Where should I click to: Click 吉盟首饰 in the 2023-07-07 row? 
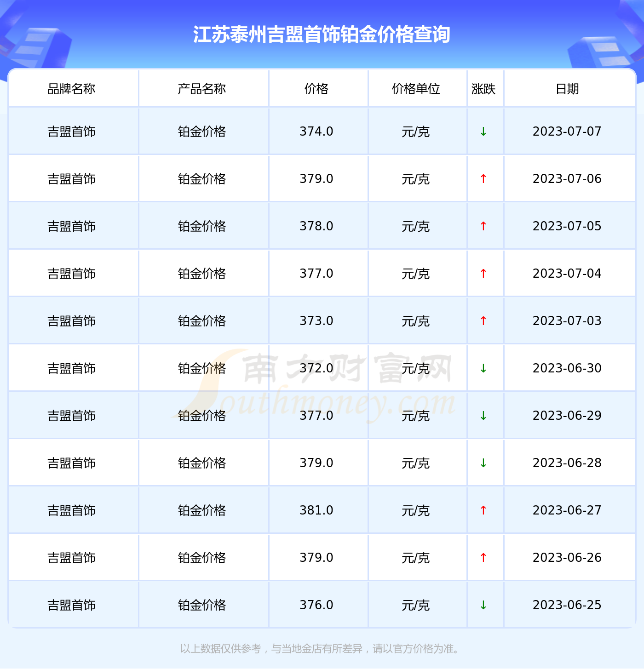[x=71, y=132]
